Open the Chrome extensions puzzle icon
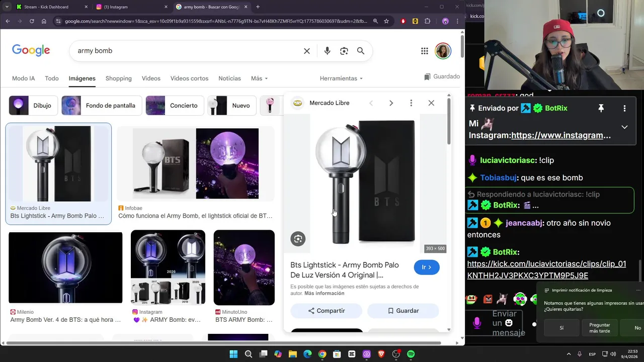The image size is (644, 362). pos(428,21)
